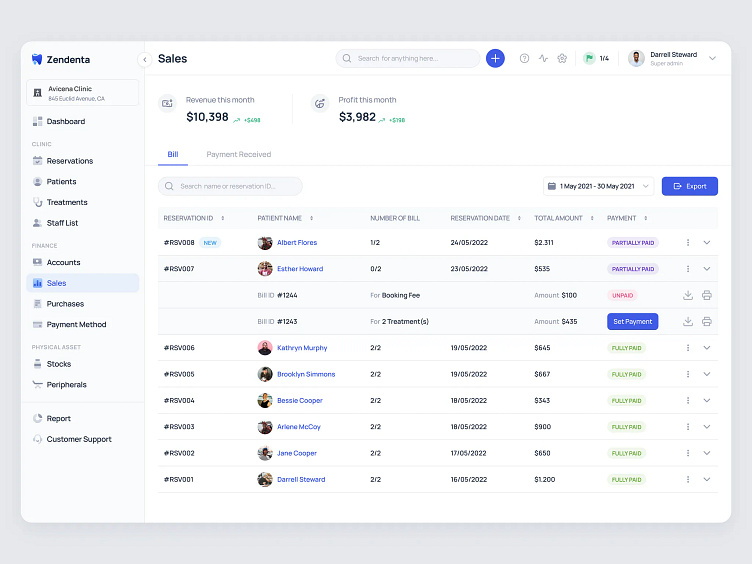This screenshot has width=752, height=564.
Task: Collapse the #RSV007 Esther Howard row
Action: (706, 269)
